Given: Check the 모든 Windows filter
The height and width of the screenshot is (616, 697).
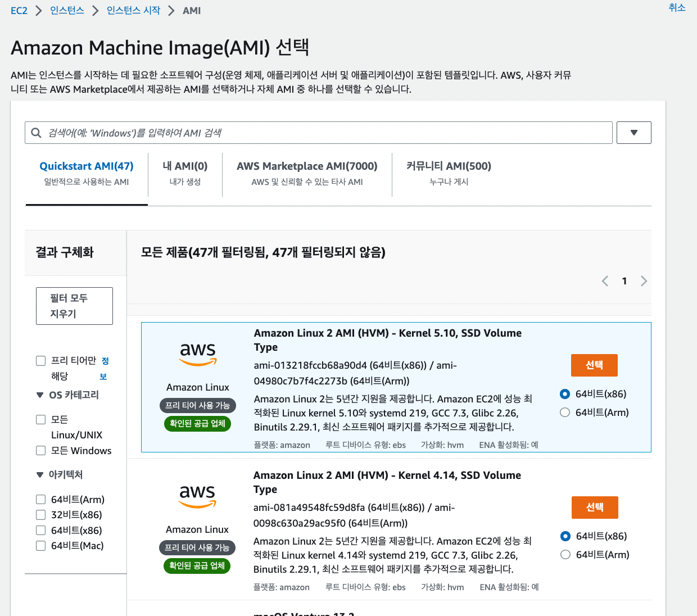Looking at the screenshot, I should [40, 450].
